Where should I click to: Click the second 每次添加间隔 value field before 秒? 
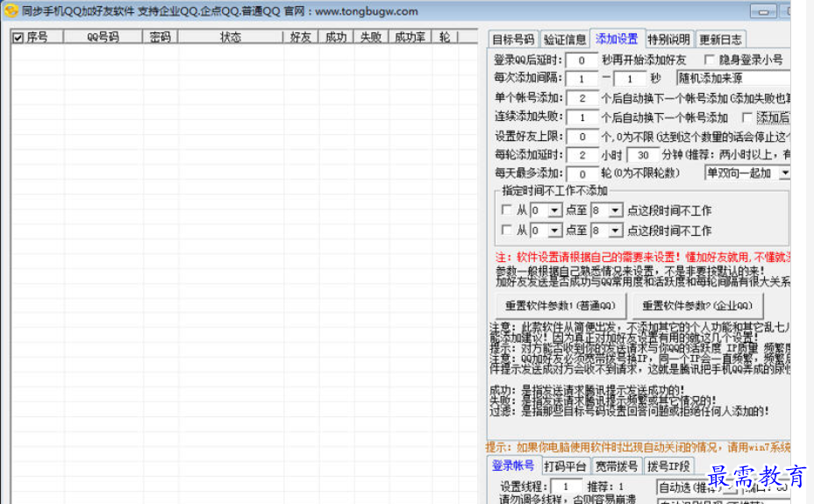(629, 79)
